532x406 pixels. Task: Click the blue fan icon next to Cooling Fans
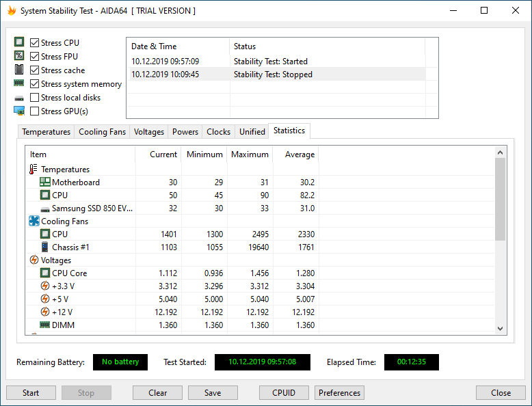(x=34, y=221)
